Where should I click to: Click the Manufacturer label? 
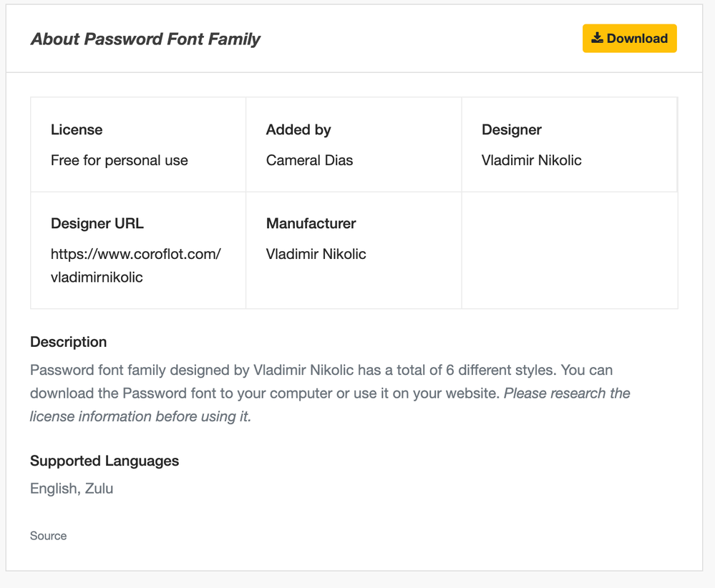tap(311, 223)
